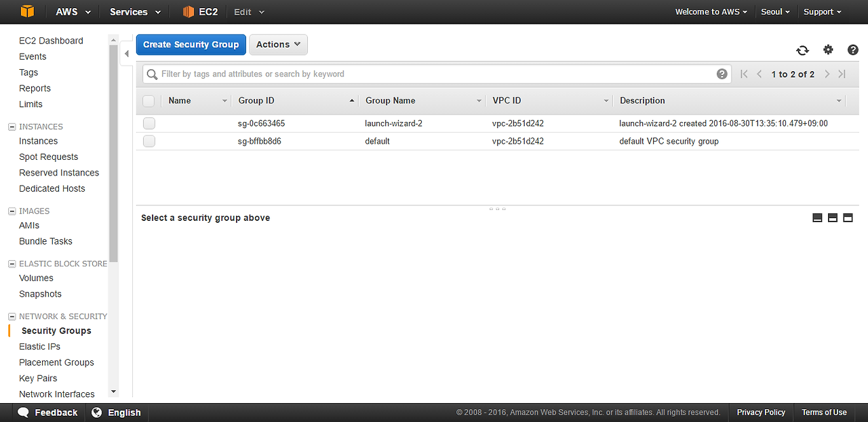
Task: Open Bundle Tasks in sidebar
Action: (45, 242)
